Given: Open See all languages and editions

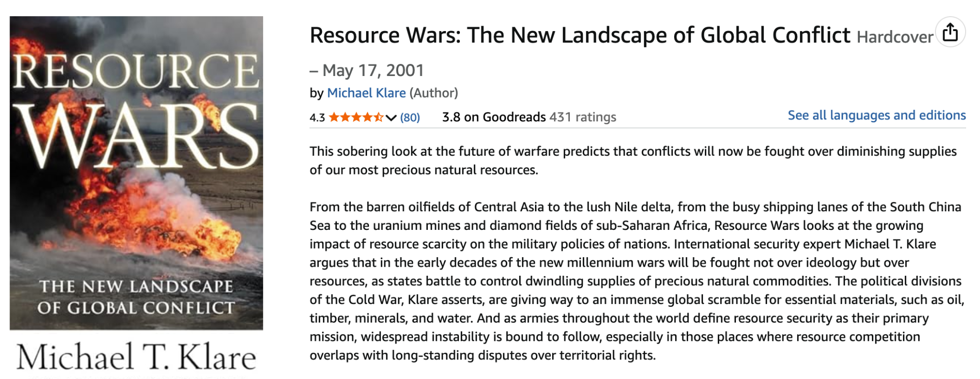Looking at the screenshot, I should [x=877, y=115].
